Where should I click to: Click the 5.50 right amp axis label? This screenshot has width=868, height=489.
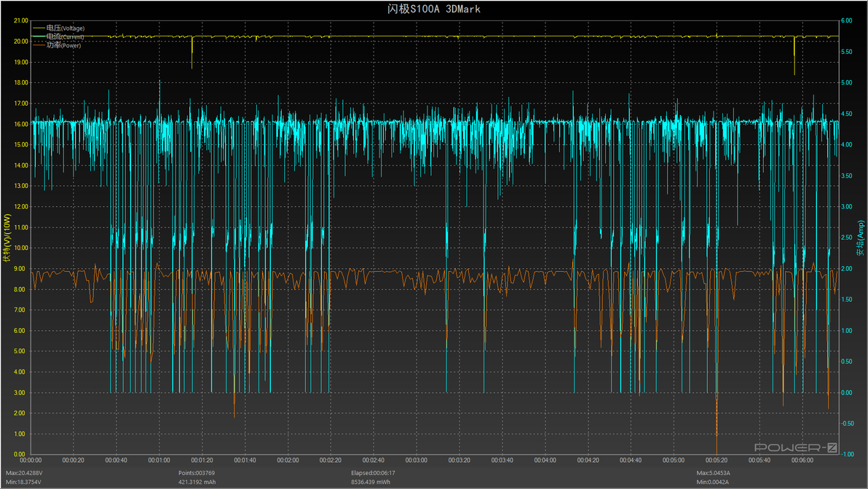(x=846, y=52)
